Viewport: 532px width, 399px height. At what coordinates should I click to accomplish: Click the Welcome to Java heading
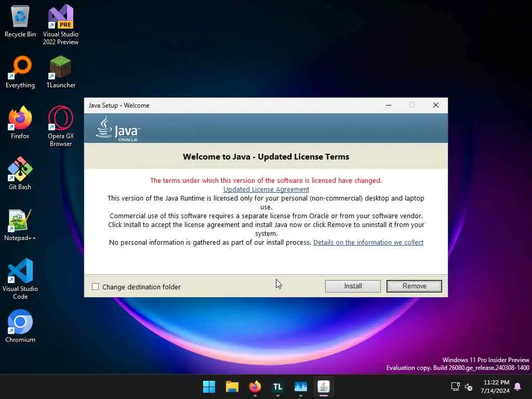tap(266, 157)
